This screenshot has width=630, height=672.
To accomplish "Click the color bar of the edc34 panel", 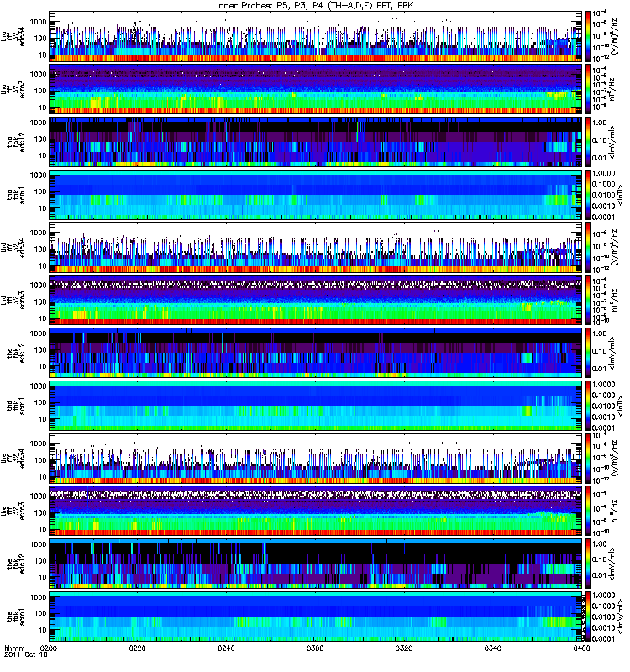I will click(589, 459).
